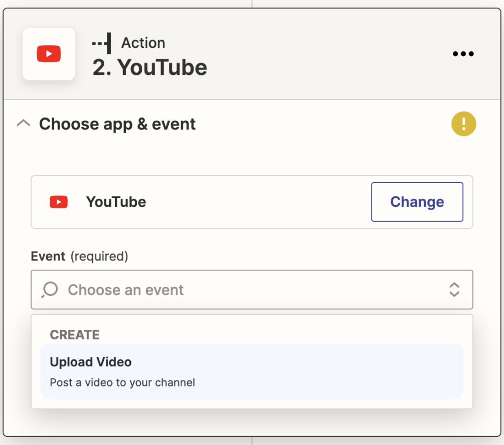Open the Event dropdown chevrons
This screenshot has height=445, width=504.
click(454, 290)
